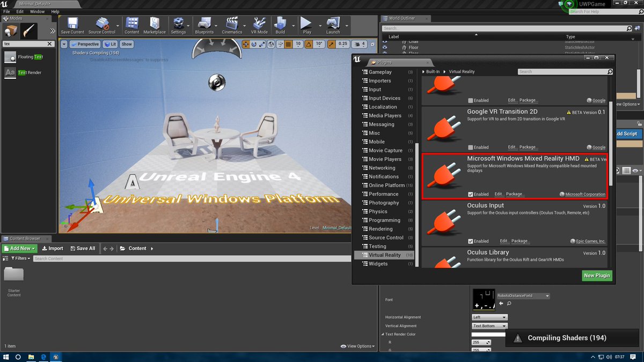
Task: Change Horizontal Alignment dropdown from Left
Action: [489, 317]
